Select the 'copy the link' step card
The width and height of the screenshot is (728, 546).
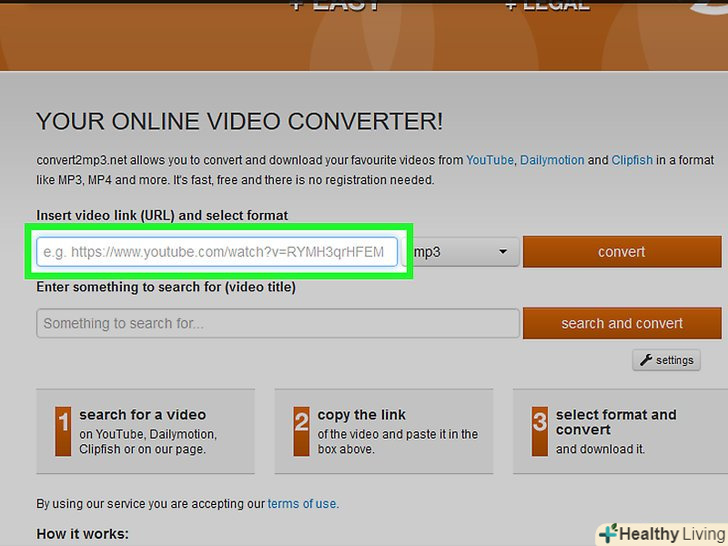pyautogui.click(x=384, y=431)
